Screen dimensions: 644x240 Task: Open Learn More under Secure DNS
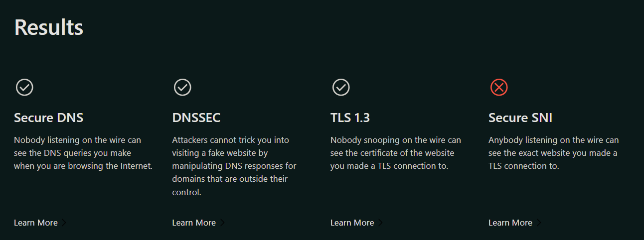point(36,223)
